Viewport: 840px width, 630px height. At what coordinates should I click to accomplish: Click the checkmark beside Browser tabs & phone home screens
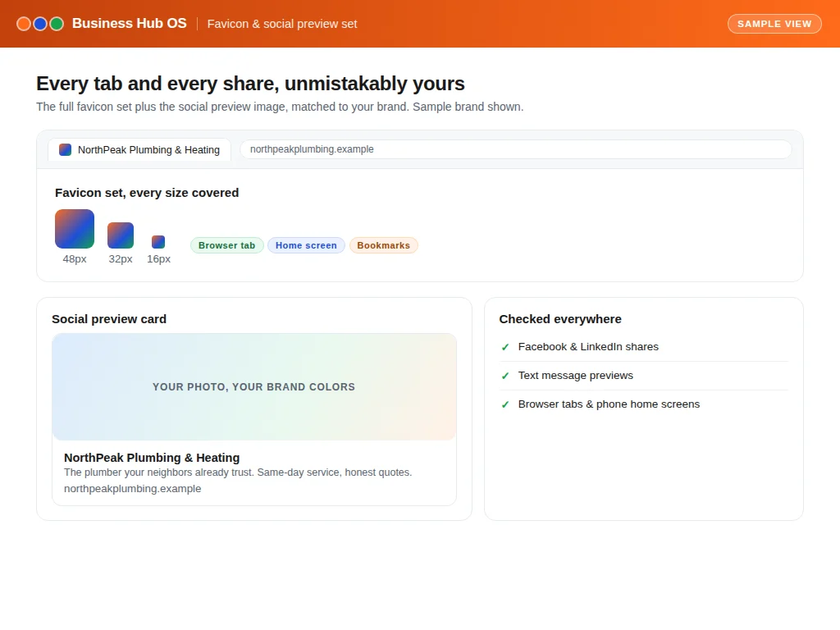pos(505,404)
